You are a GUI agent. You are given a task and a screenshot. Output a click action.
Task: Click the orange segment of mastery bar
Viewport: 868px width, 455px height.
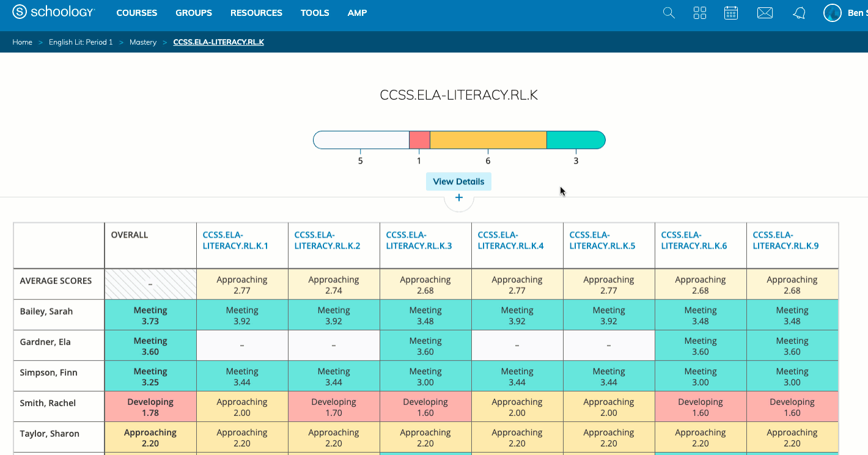pos(488,140)
